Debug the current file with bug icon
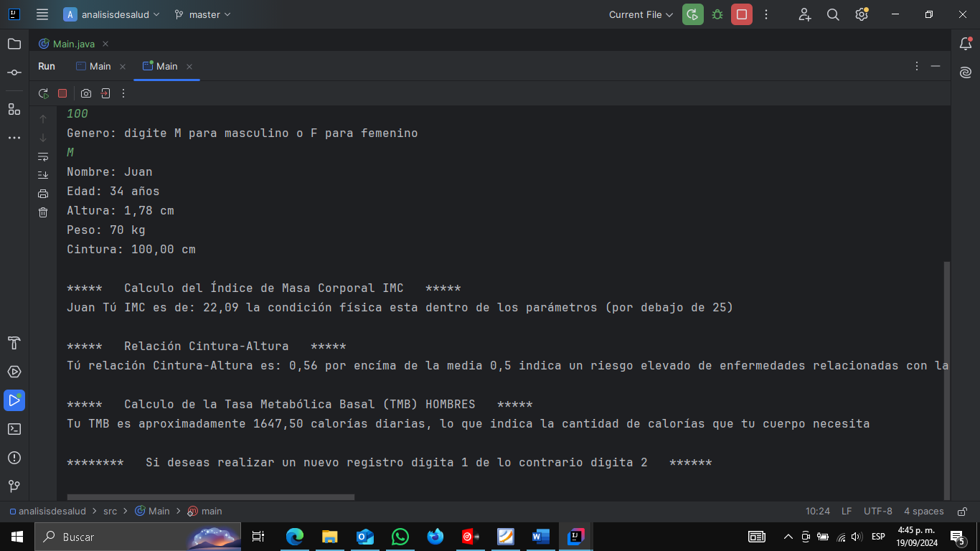 coord(717,14)
